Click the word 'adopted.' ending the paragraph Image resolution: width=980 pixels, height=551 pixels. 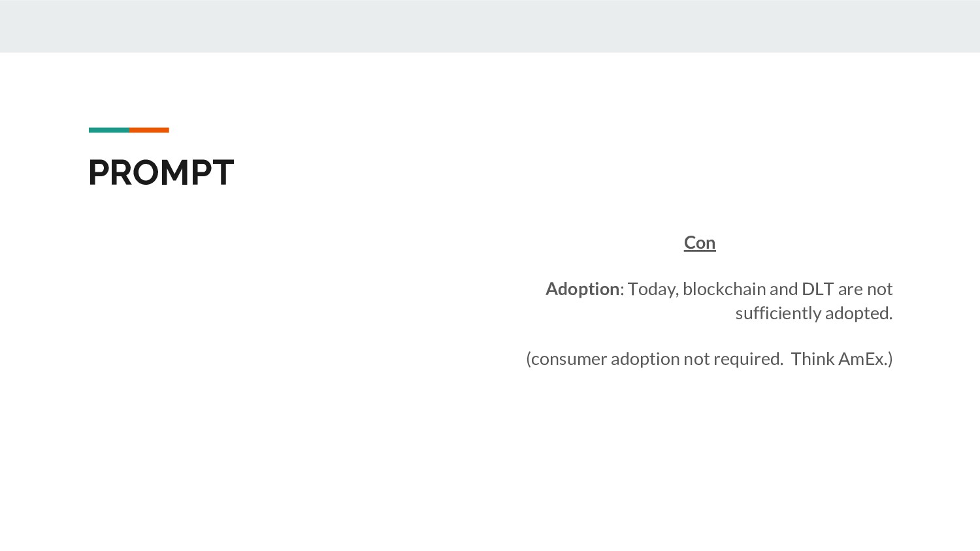click(859, 313)
